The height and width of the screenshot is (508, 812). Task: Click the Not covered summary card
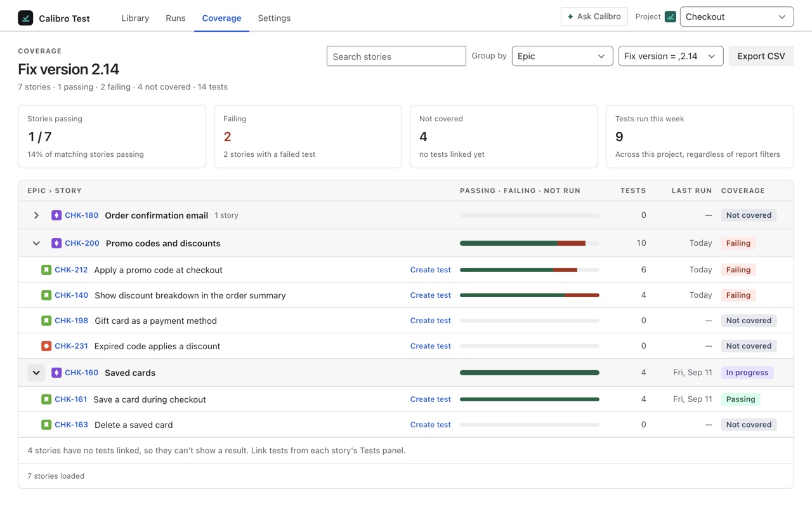pos(504,137)
